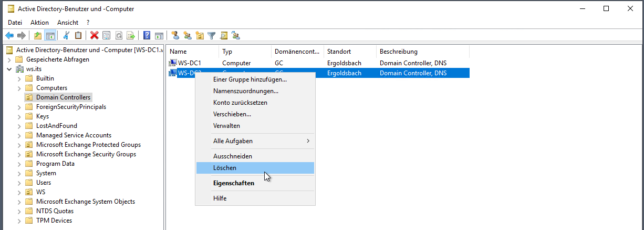Choose Löschen in the context menu
This screenshot has height=230, width=644.
[255, 168]
